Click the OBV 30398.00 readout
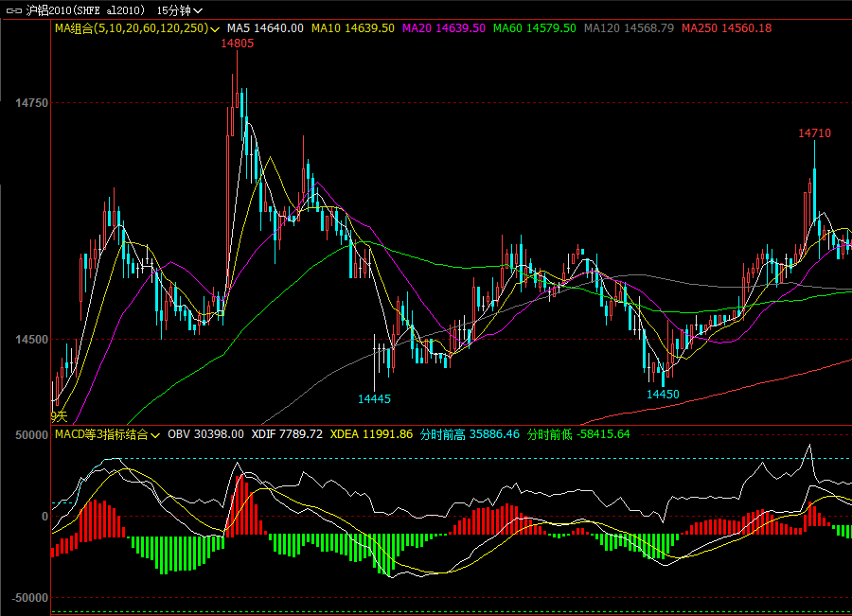 click(x=205, y=434)
